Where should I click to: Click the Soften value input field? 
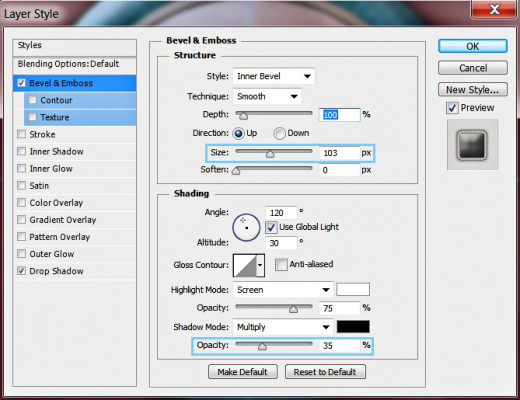coord(339,170)
